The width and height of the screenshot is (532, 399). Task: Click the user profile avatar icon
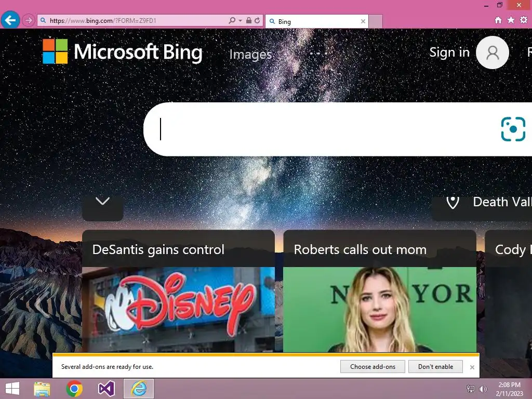493,52
